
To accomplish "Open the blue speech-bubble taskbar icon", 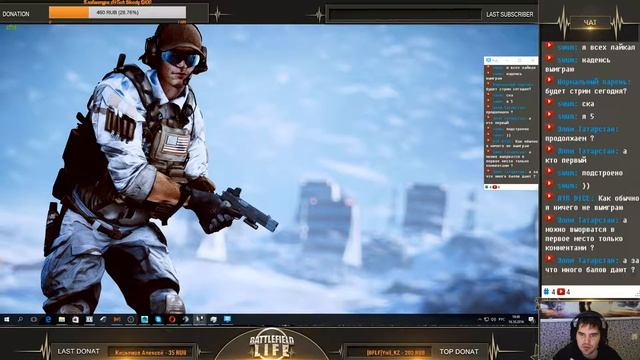I will [x=227, y=319].
